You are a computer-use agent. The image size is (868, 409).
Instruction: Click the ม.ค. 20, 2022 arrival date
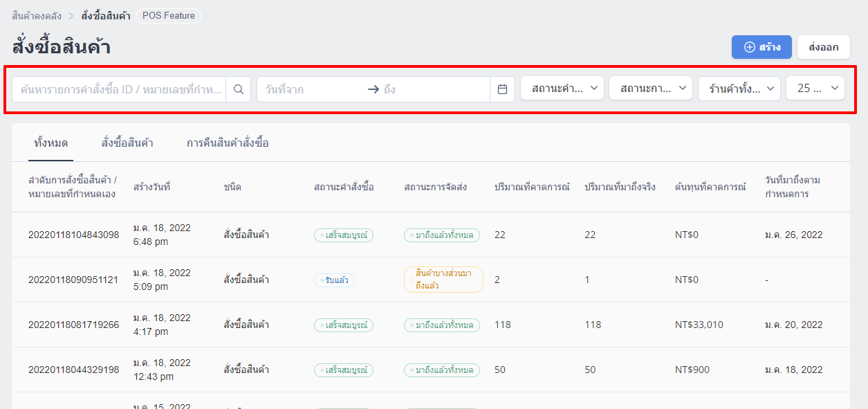coord(794,325)
